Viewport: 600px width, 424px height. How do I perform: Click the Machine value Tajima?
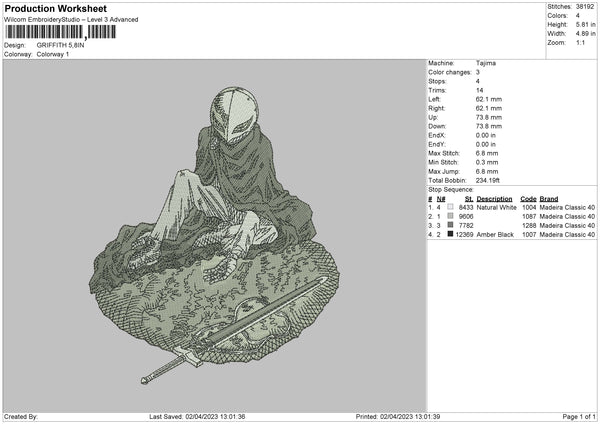pyautogui.click(x=486, y=63)
